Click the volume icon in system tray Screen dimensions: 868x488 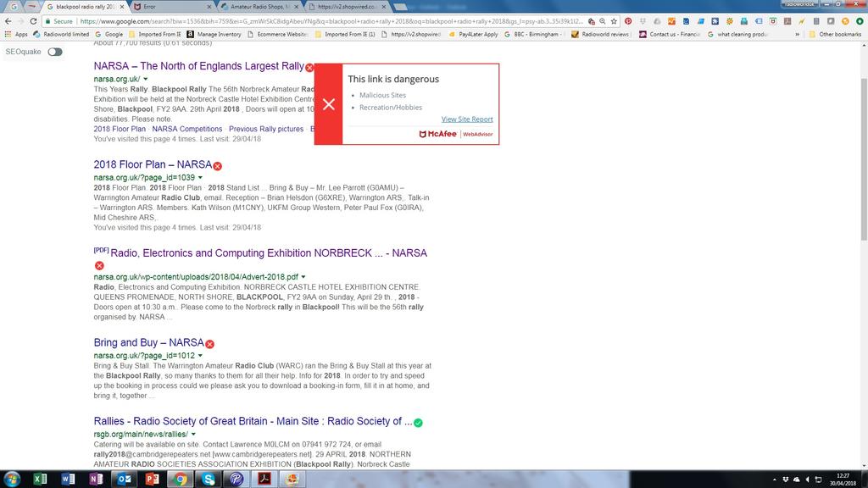click(807, 480)
